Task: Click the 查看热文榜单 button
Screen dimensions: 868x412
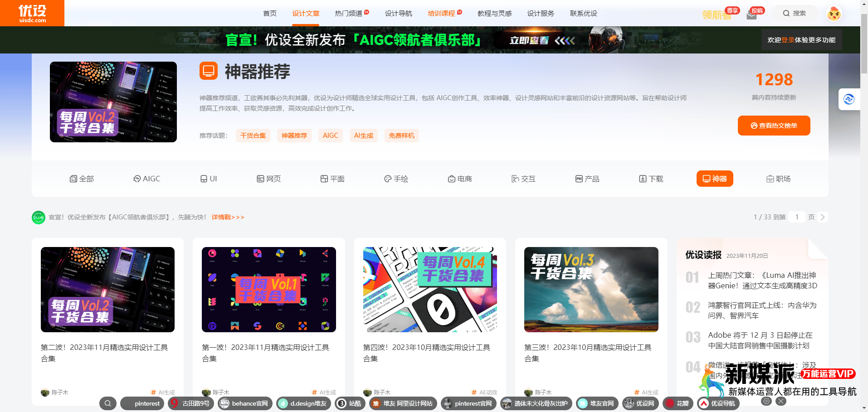Action: [773, 126]
